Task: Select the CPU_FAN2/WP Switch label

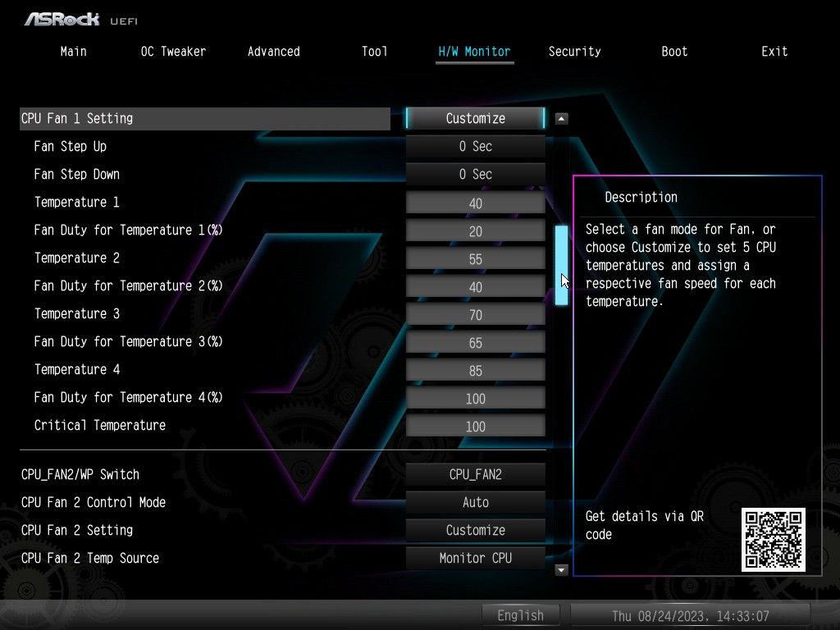Action: click(x=80, y=475)
